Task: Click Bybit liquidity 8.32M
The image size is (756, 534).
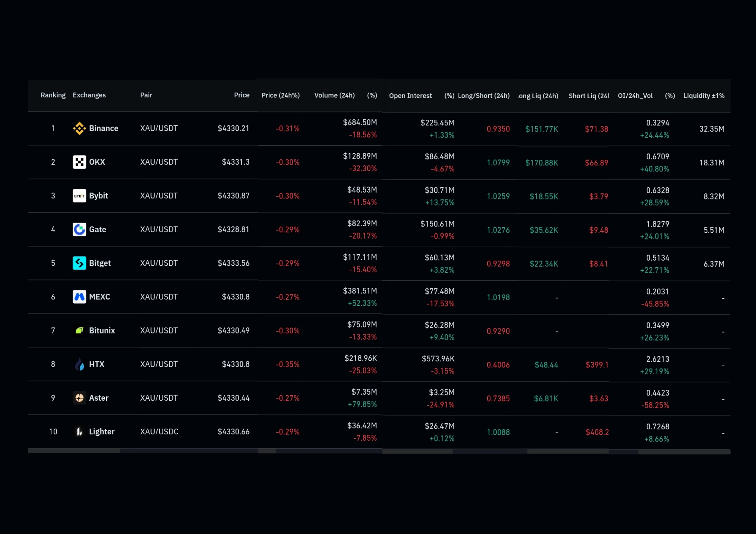Action: click(x=714, y=196)
